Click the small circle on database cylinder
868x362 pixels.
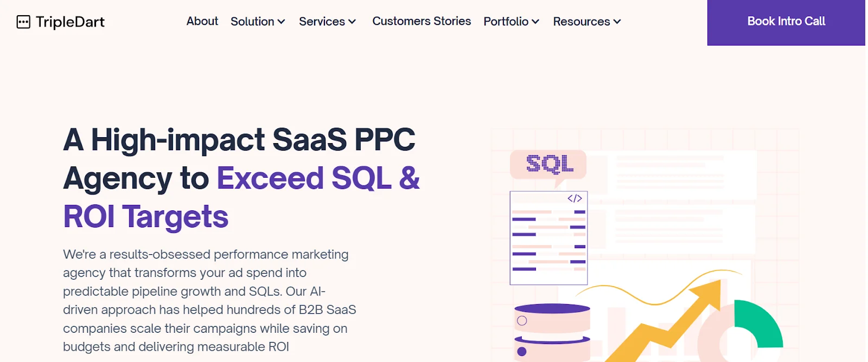coord(522,321)
